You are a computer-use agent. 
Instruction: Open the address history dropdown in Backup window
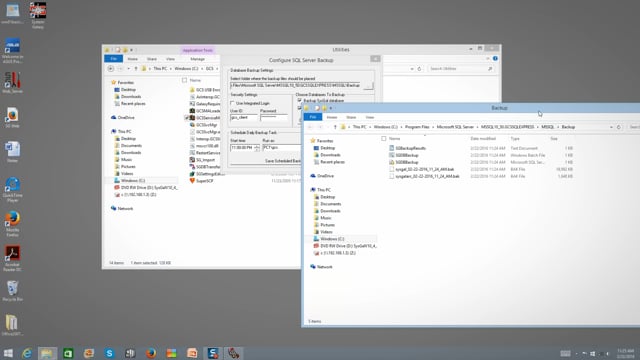pyautogui.click(x=611, y=127)
